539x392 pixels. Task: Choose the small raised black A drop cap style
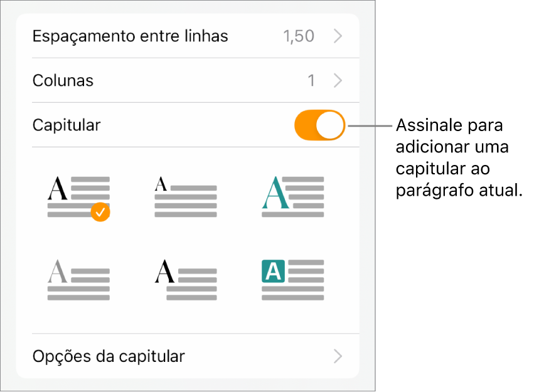point(185,196)
